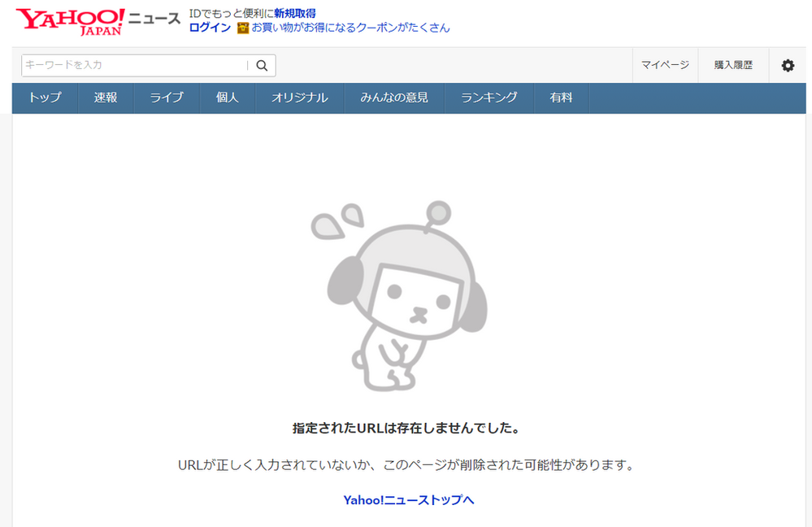Open the お買い物がお得になるクーポンがたくさん link
Image resolution: width=812 pixels, height=527 pixels.
click(x=351, y=28)
